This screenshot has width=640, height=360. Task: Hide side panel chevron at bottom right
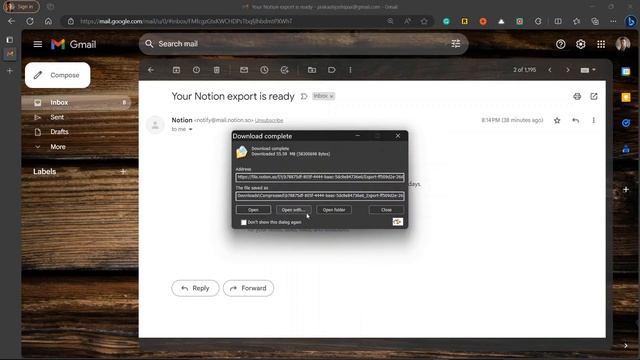coord(626,346)
